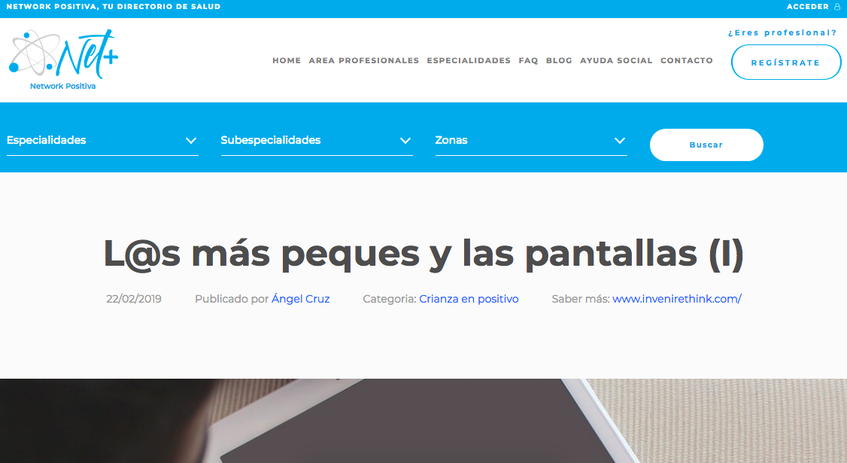Viewport: 847px width, 463px height.
Task: Click the article title L@s más peques
Action: tap(424, 253)
